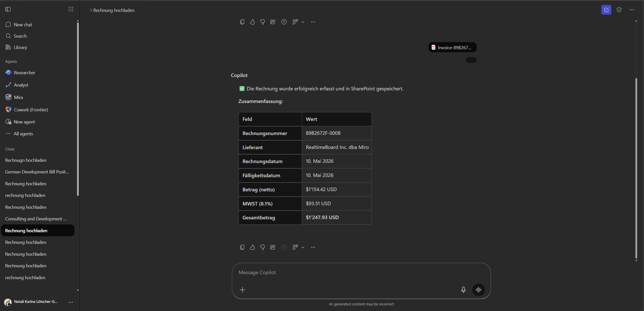Click the microphone dictation icon
644x311 pixels.
tap(463, 290)
